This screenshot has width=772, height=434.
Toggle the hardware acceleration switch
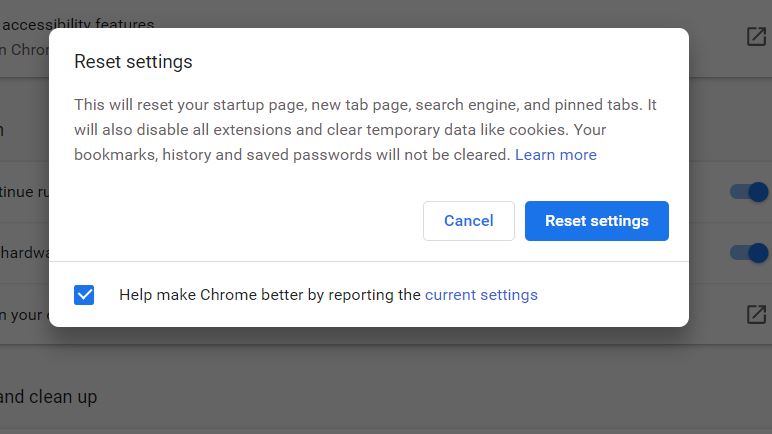coord(749,253)
